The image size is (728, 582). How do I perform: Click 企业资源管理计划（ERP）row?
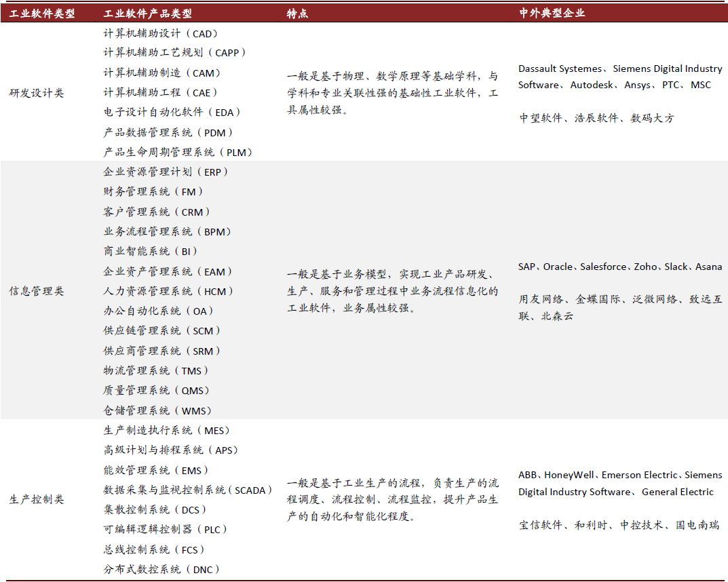166,172
